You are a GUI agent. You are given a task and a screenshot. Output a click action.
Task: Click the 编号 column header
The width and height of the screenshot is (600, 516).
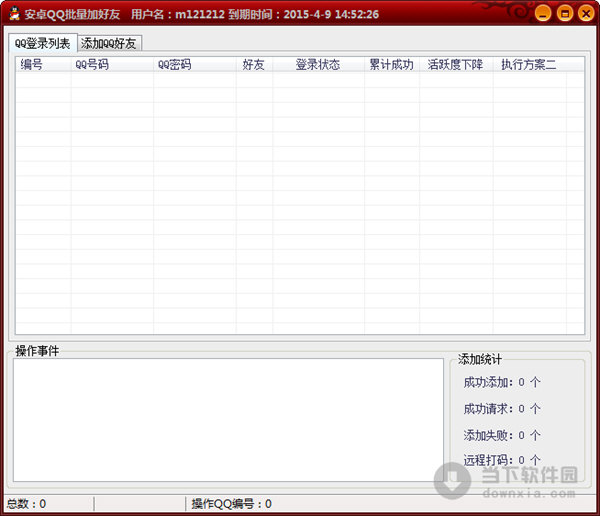43,64
